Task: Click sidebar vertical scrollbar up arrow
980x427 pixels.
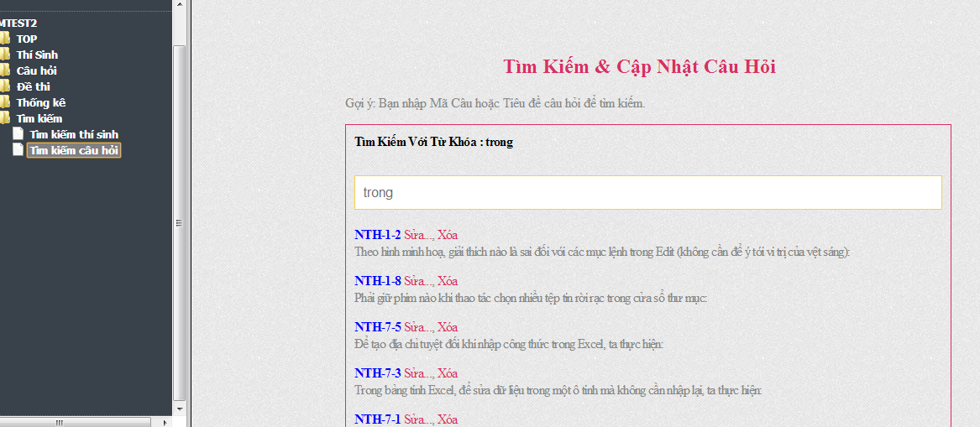Action: point(180,5)
